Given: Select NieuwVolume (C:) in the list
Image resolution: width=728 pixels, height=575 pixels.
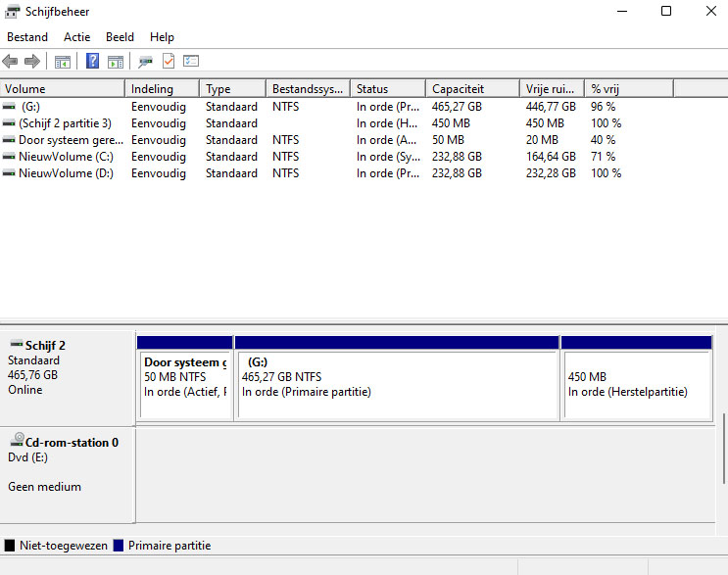Looking at the screenshot, I should tap(66, 157).
